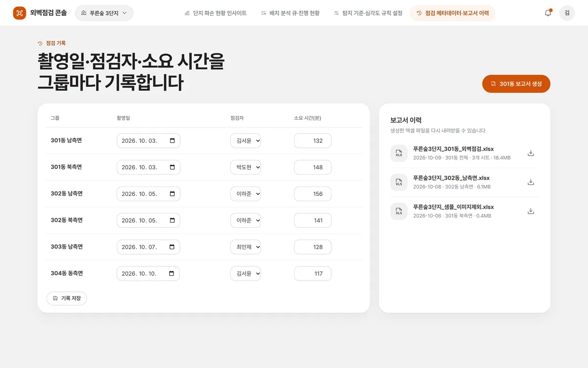Open calendar picker for 301동 남측면 date
Screen dimensions: 588x368
(x=172, y=141)
